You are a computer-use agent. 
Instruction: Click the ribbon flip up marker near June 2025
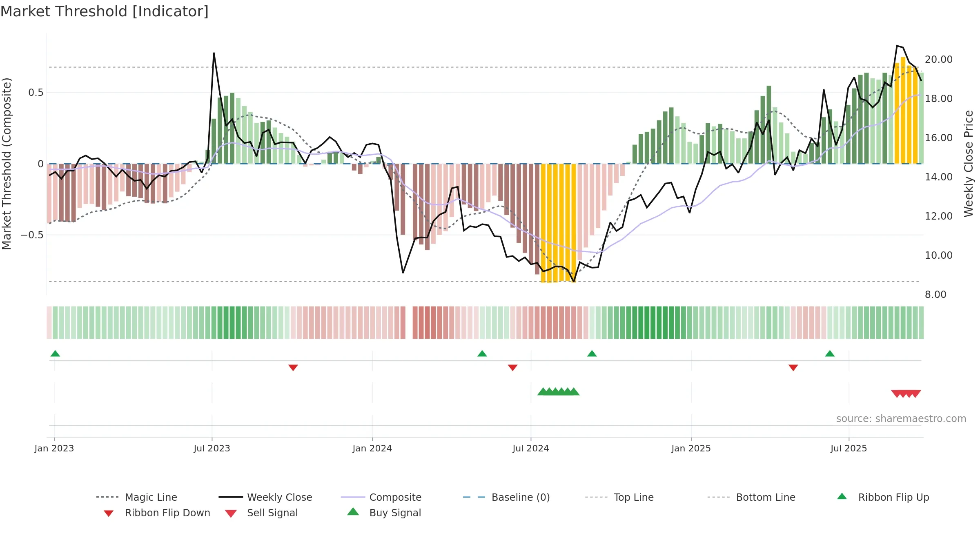click(x=830, y=353)
